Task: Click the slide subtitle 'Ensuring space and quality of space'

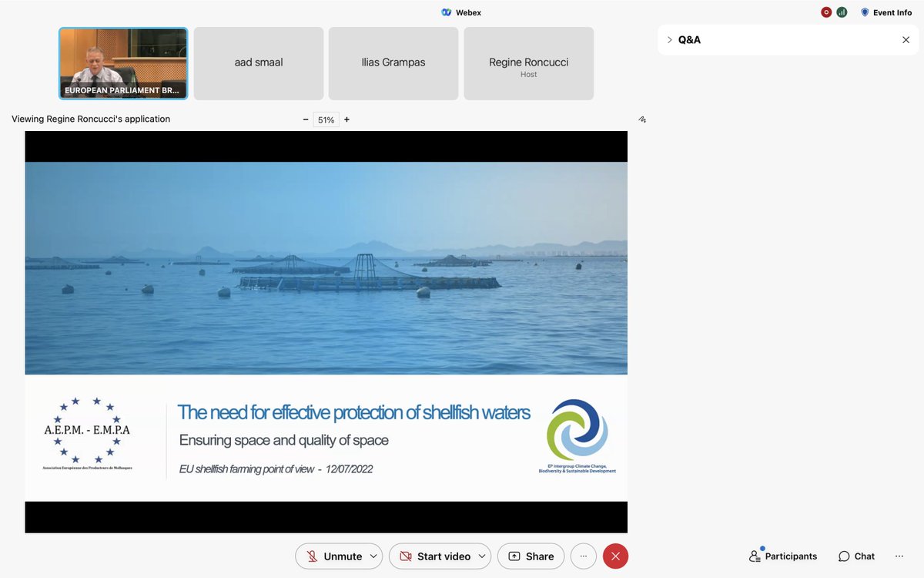Action: (283, 441)
